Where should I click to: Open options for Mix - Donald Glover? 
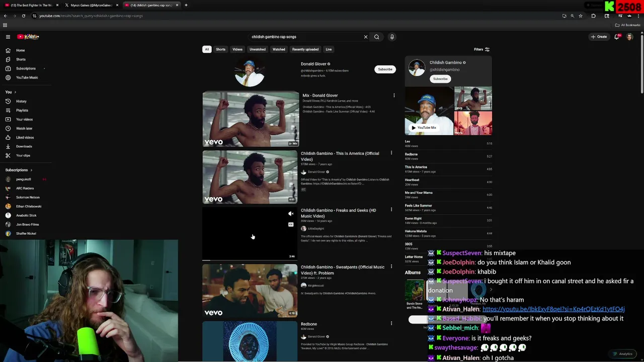coord(394,96)
